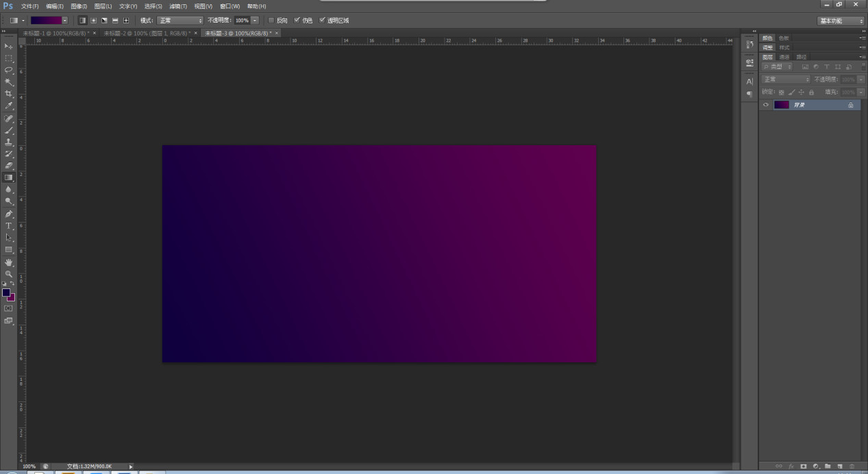This screenshot has height=474, width=868.
Task: Select the Lasso tool
Action: [x=9, y=70]
